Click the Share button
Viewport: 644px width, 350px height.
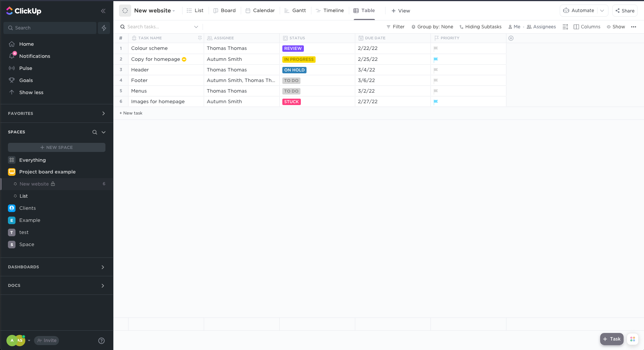[625, 11]
